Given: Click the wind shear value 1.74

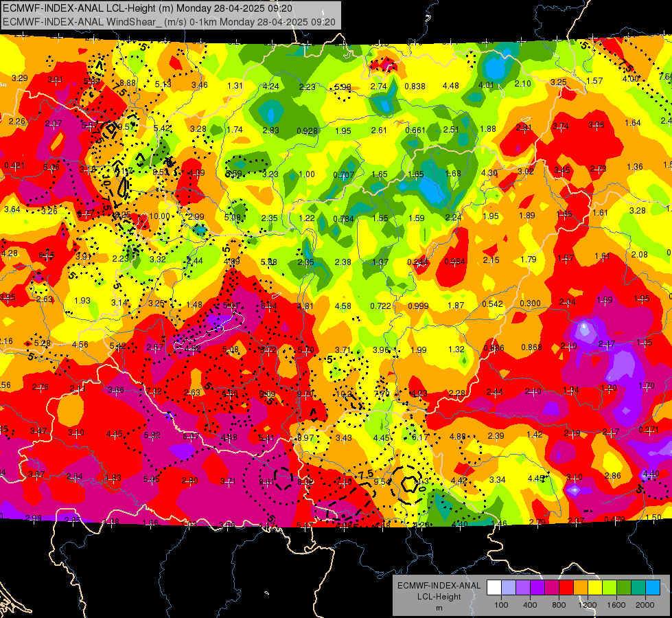Looking at the screenshot, I should tap(235, 130).
